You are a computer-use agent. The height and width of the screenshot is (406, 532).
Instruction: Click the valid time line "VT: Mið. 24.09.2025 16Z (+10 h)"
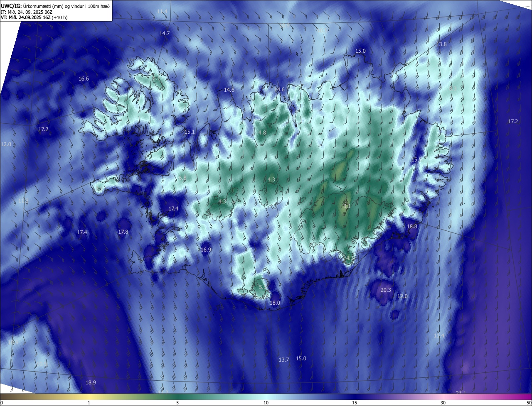[x=34, y=17]
